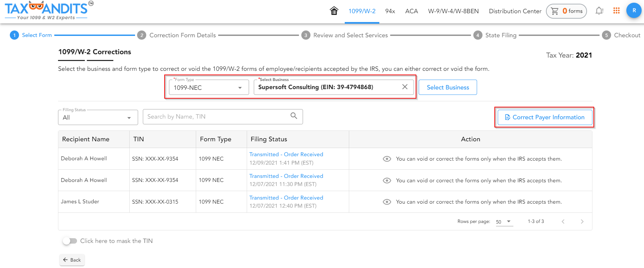
Task: Click the TaxBandits logo
Action: 49,11
